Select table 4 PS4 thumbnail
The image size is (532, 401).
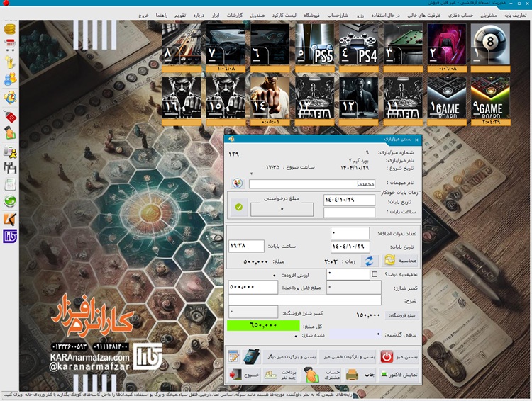click(359, 44)
